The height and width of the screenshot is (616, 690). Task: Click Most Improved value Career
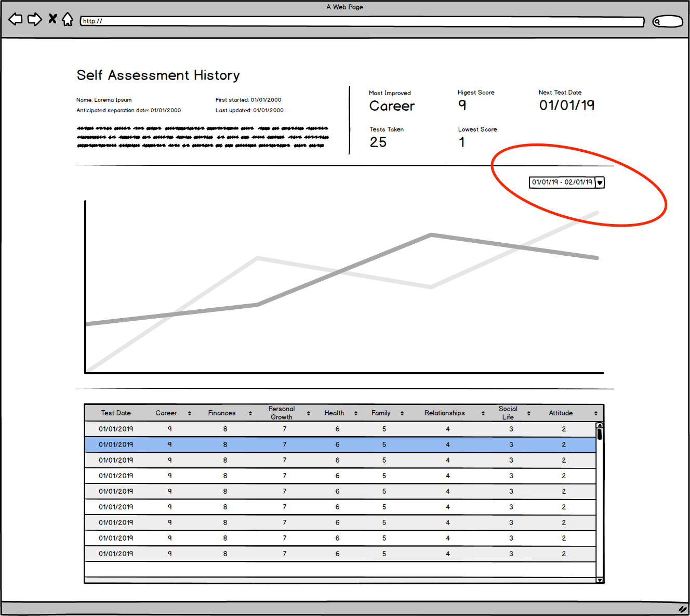pyautogui.click(x=392, y=106)
